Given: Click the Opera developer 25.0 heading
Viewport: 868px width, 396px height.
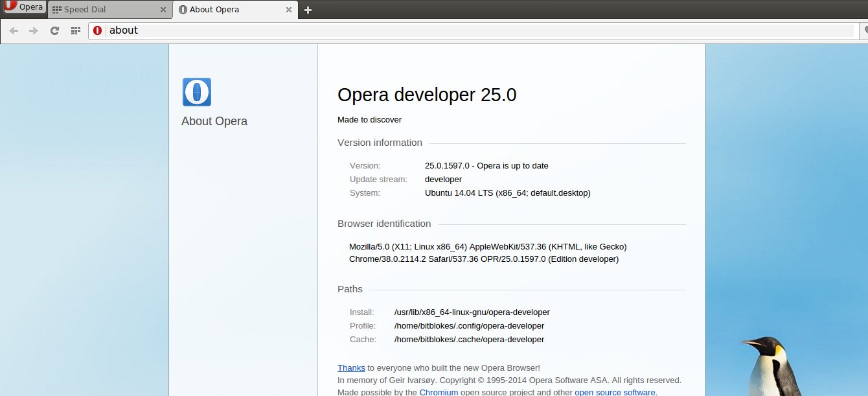Looking at the screenshot, I should coord(427,95).
